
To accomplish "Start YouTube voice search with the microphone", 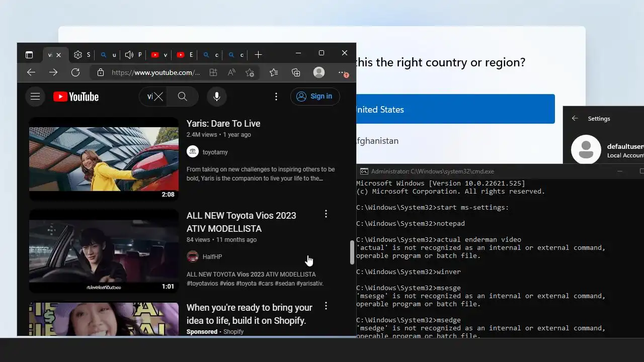I will [217, 97].
